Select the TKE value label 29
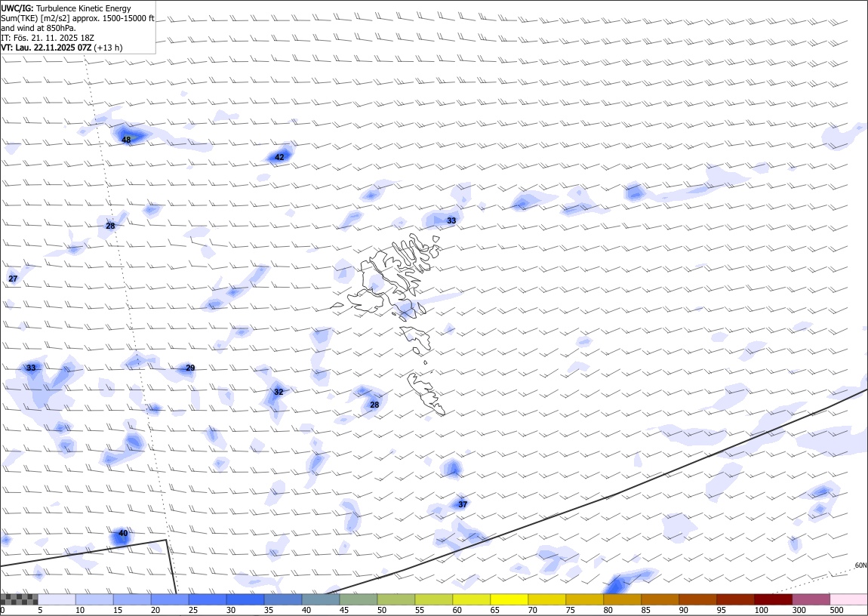This screenshot has height=616, width=868. (x=190, y=368)
